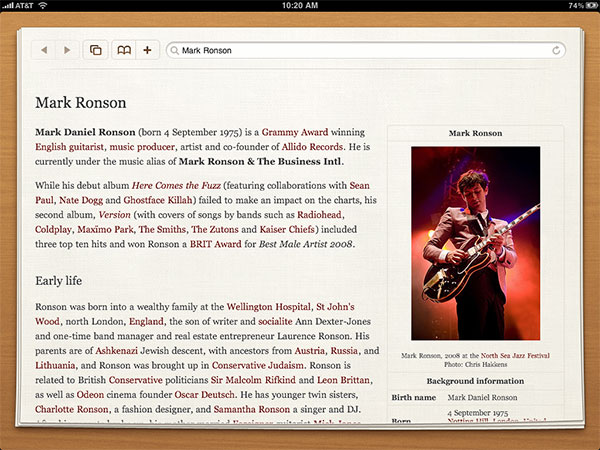The height and width of the screenshot is (450, 600).
Task: Open the music producer link
Action: pos(142,147)
